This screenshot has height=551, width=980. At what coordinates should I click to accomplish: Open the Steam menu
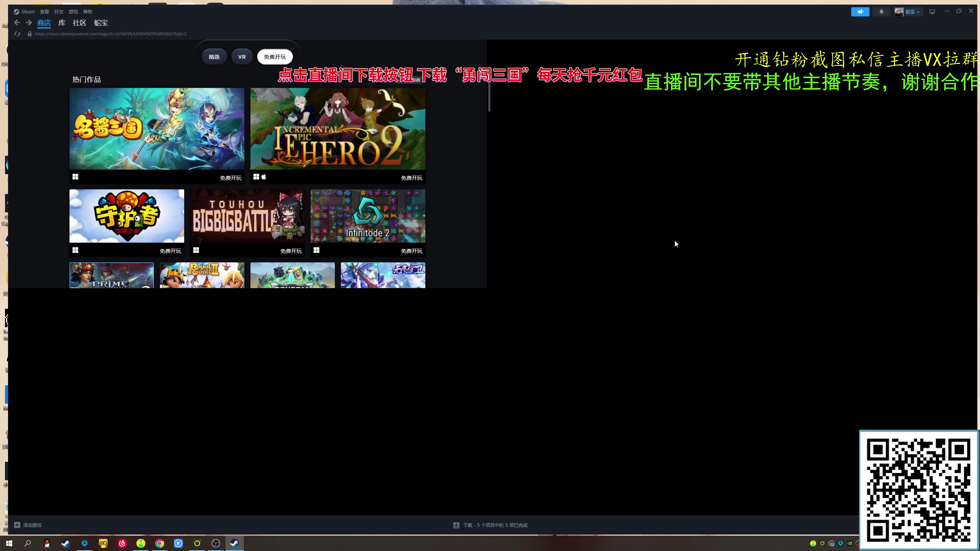[24, 12]
